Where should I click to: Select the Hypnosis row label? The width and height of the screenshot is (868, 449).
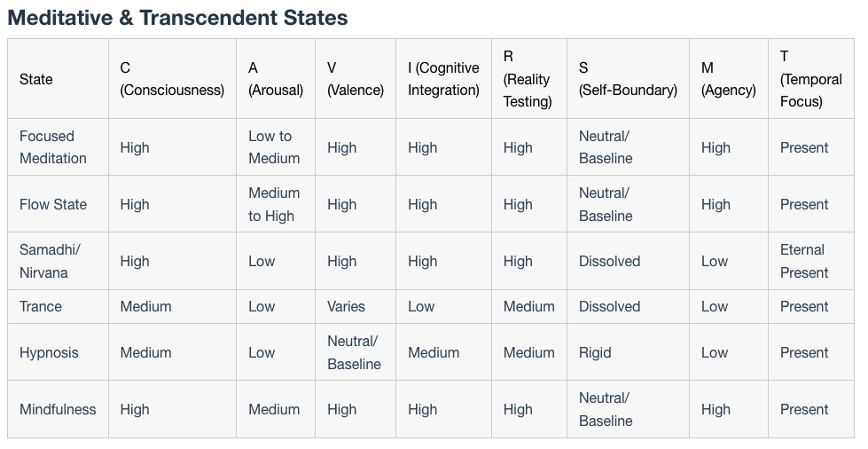pos(49,352)
